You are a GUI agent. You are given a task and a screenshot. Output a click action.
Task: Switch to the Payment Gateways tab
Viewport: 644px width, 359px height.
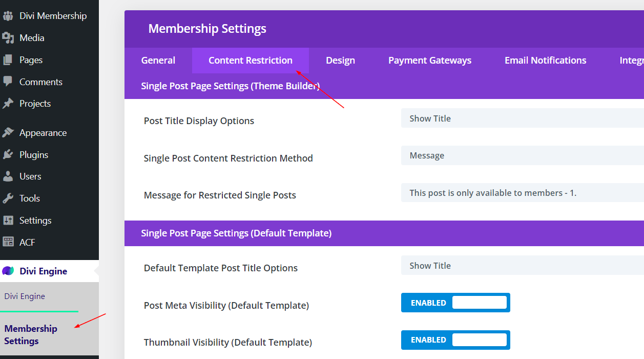(429, 61)
